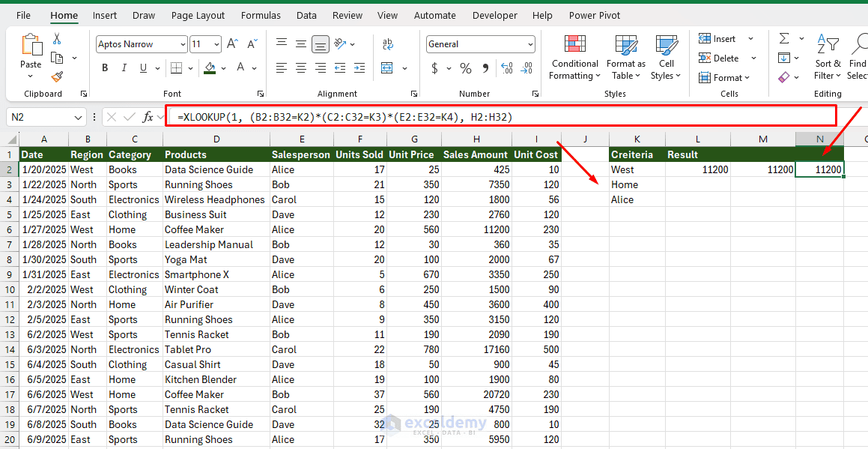This screenshot has height=449, width=868.
Task: Click Middle Align icon
Action: pos(301,43)
